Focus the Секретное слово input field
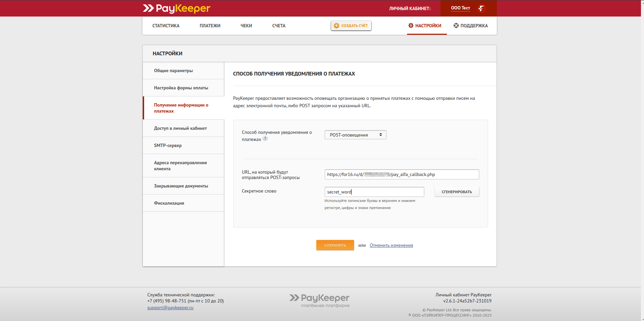Screen dimensions: 644x321 [x=374, y=192]
